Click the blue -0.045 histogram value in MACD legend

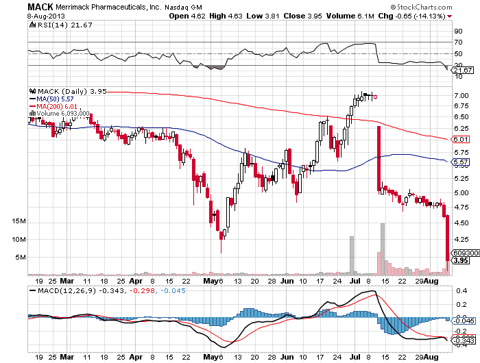pos(173,291)
